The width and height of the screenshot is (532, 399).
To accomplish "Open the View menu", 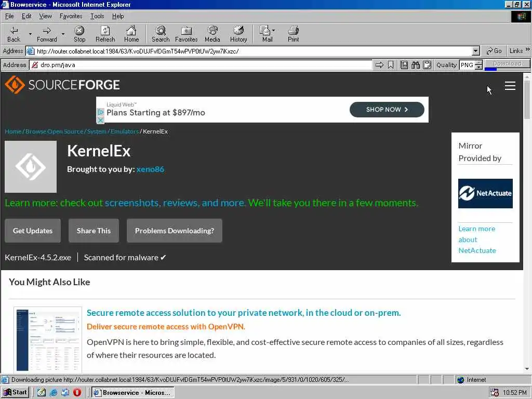I will (x=45, y=16).
